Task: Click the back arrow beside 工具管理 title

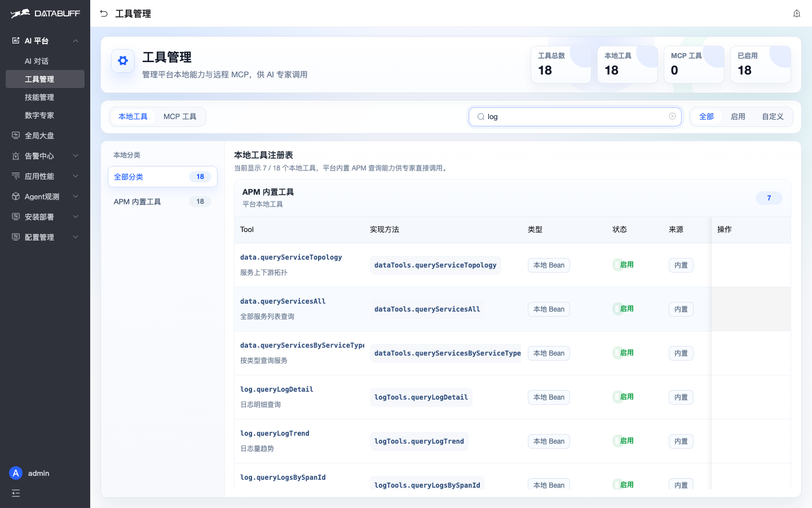Action: [104, 14]
